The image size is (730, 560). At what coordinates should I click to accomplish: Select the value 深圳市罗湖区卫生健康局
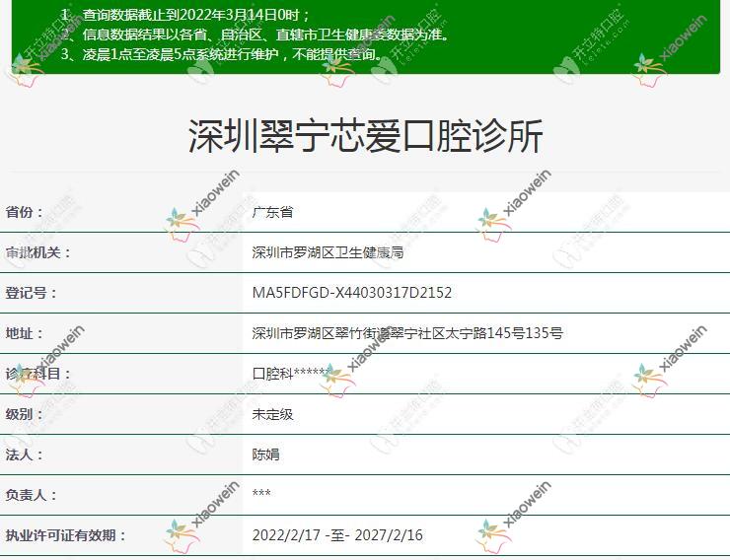coord(328,252)
